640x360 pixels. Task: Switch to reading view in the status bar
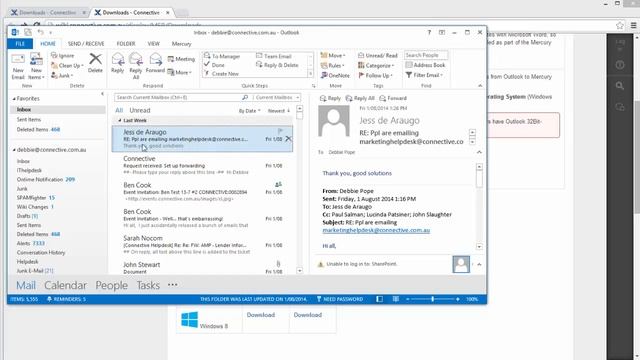click(x=396, y=299)
